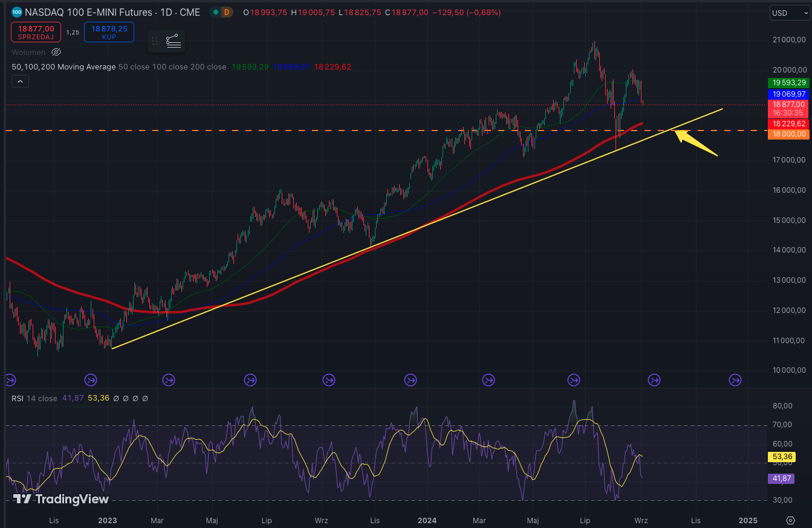
Task: Click the red 18229,62 moving average price label
Action: [x=788, y=123]
